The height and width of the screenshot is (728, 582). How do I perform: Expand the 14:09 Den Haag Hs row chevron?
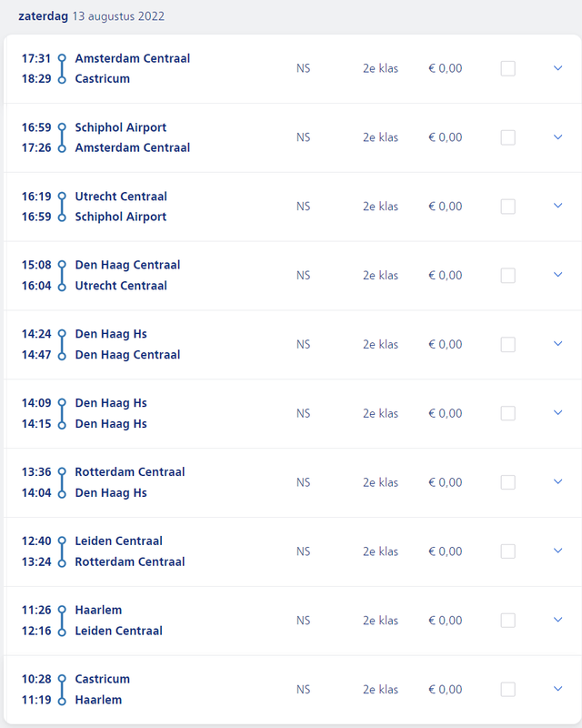(x=557, y=413)
